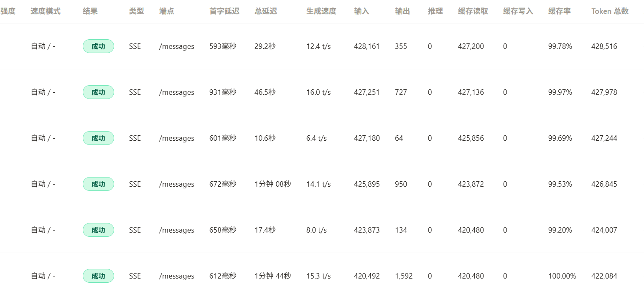This screenshot has width=644, height=294.
Task: Select the 1,592 output value cell
Action: click(404, 276)
